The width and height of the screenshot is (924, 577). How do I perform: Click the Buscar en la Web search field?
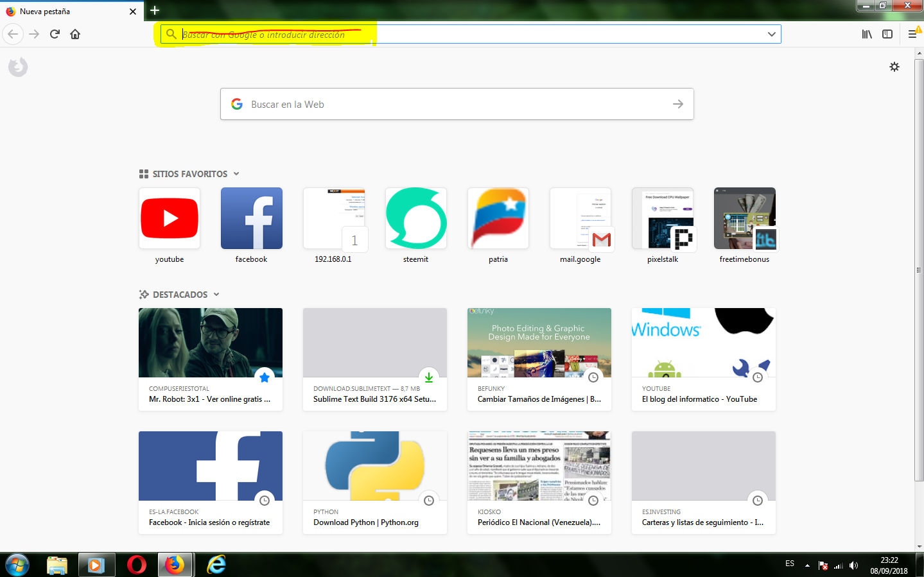(457, 104)
